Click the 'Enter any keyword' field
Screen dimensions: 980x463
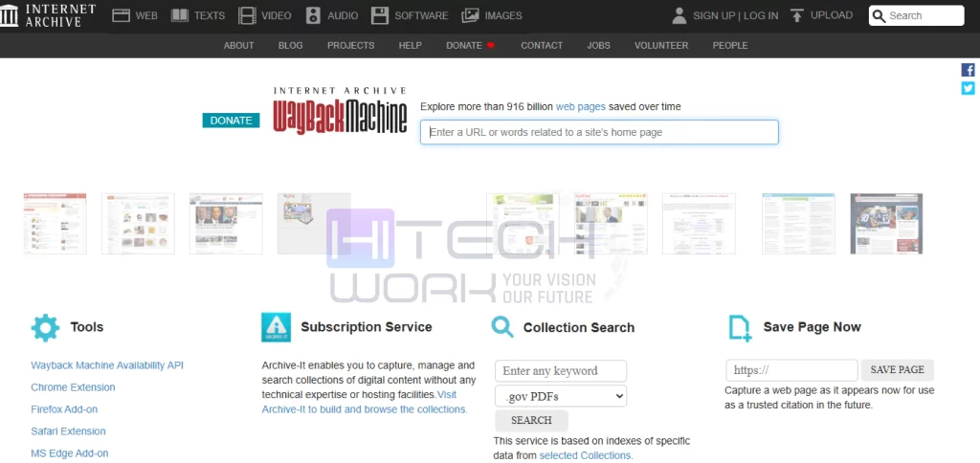561,371
